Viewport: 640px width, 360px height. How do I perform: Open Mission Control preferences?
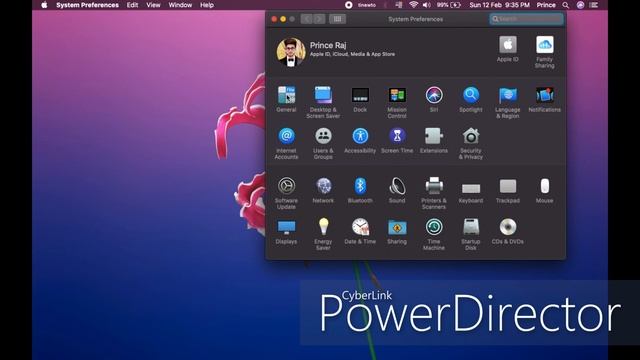point(397,102)
